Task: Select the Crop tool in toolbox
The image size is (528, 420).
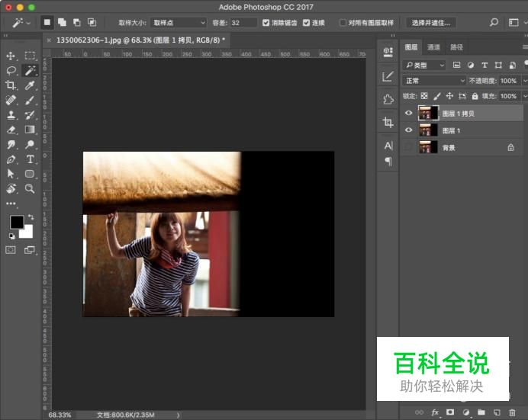Action: [x=11, y=85]
